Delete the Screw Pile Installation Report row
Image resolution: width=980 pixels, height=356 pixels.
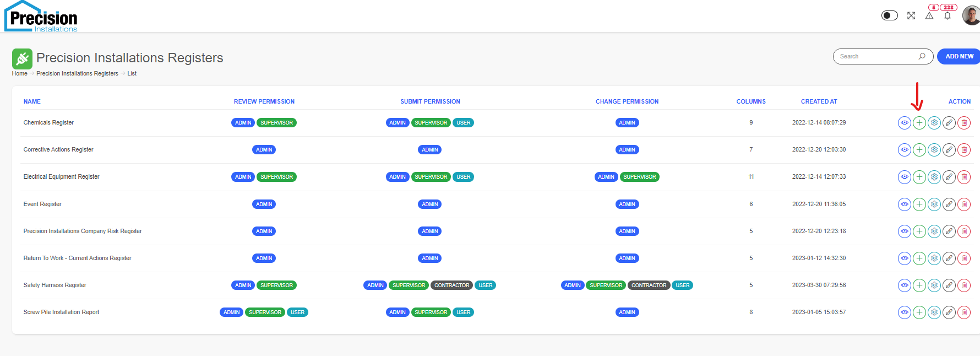point(963,312)
